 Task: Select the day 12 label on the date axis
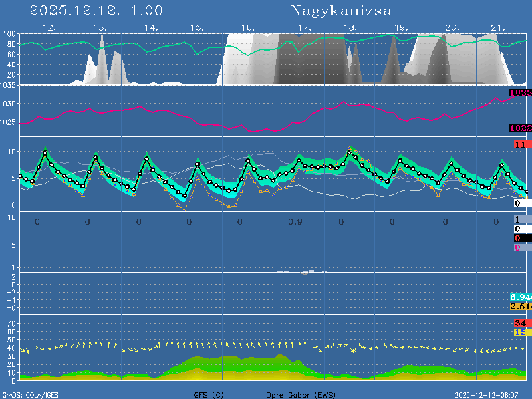(49, 28)
